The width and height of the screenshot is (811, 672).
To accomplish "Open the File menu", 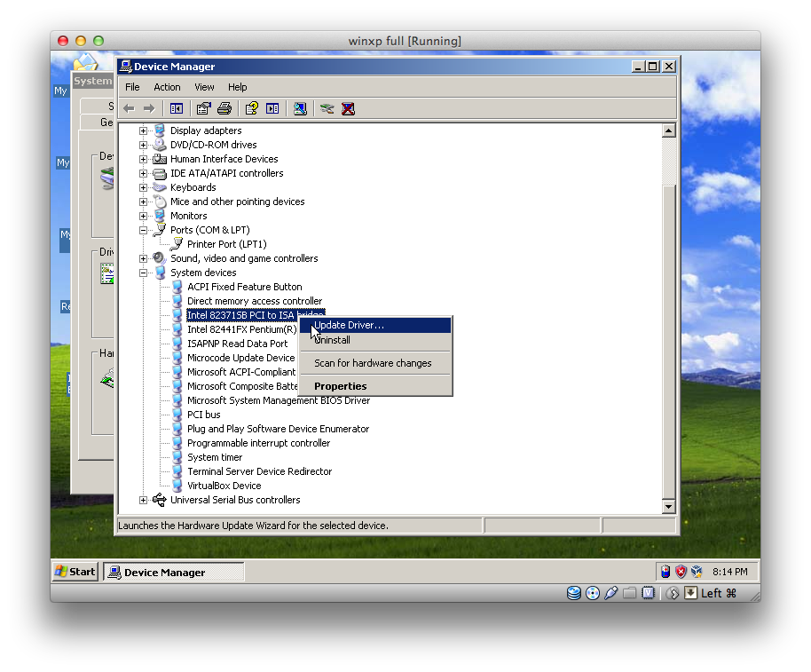I will (132, 87).
